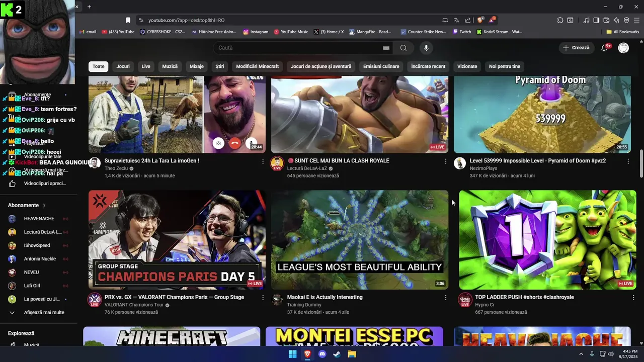Click the voice search microphone icon
Viewport: 644px width, 362px height.
coord(426,48)
